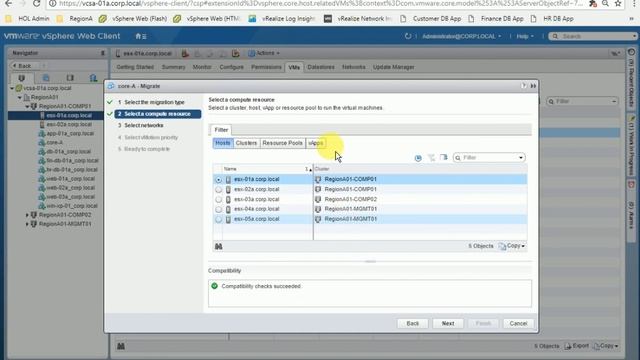Image resolution: width=640 pixels, height=360 pixels.
Task: Click the toolbar icon left of Actions
Action: point(236,53)
